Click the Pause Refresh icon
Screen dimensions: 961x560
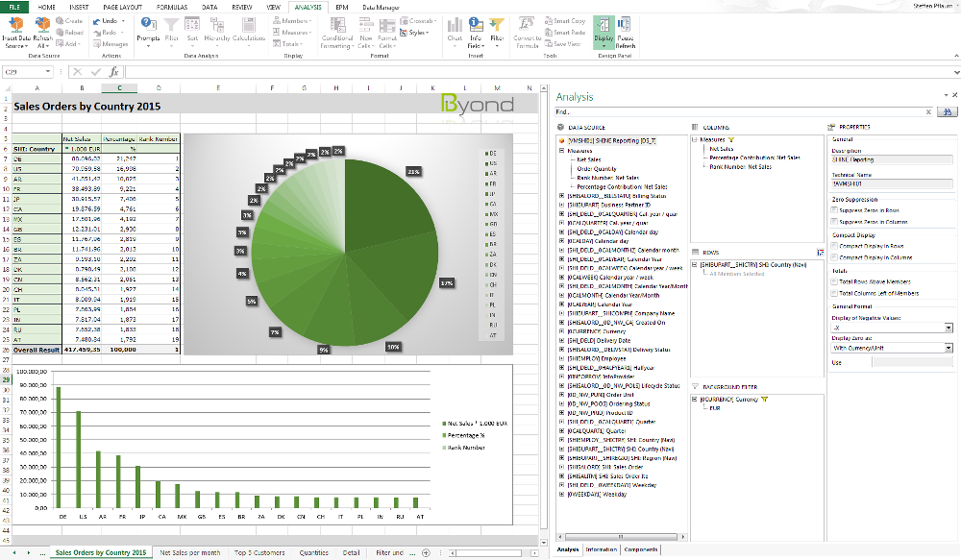pos(625,25)
